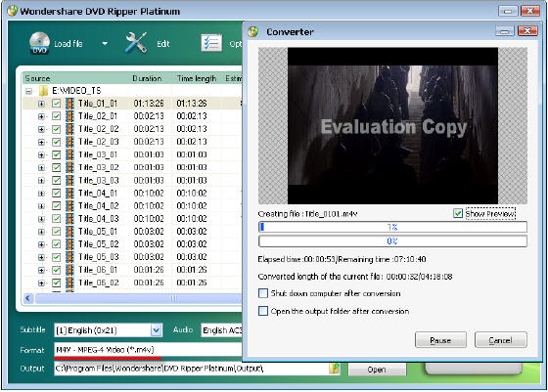Uncheck the Title_03_03 checkbox
Screen dimensions: 548x392
click(56, 181)
